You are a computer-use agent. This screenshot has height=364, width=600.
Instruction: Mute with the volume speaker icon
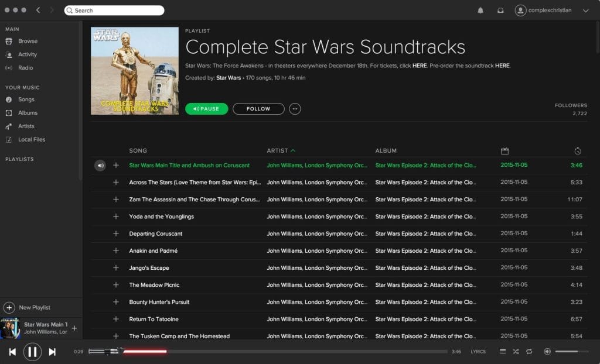pyautogui.click(x=548, y=352)
